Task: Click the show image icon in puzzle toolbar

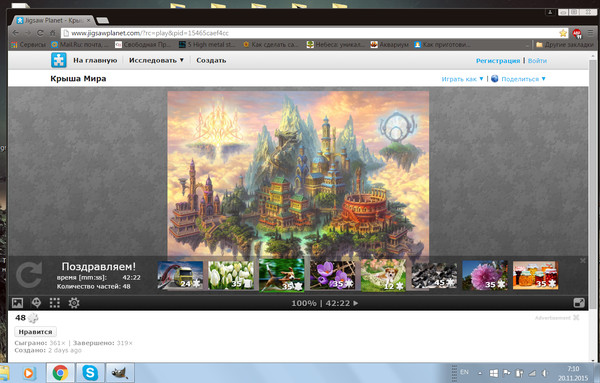Action: coord(18,303)
